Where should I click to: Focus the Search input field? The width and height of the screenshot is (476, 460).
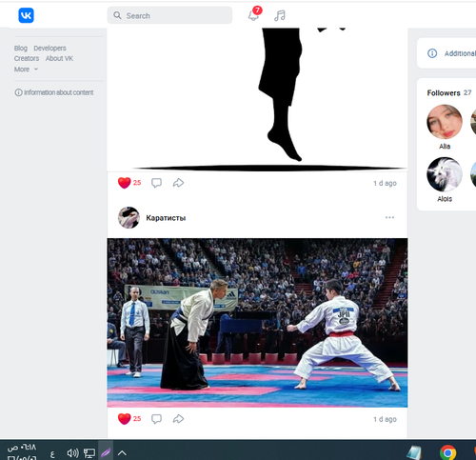click(169, 15)
